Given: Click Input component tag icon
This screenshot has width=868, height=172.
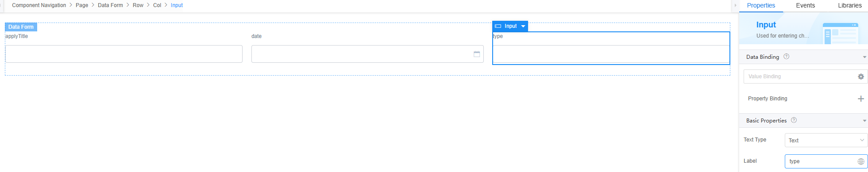Looking at the screenshot, I should [498, 26].
